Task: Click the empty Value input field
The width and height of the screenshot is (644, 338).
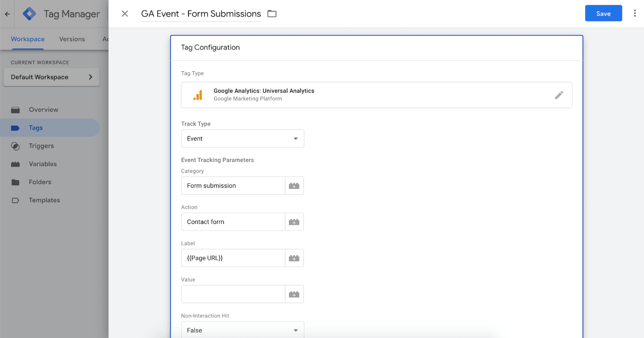Action: [233, 294]
